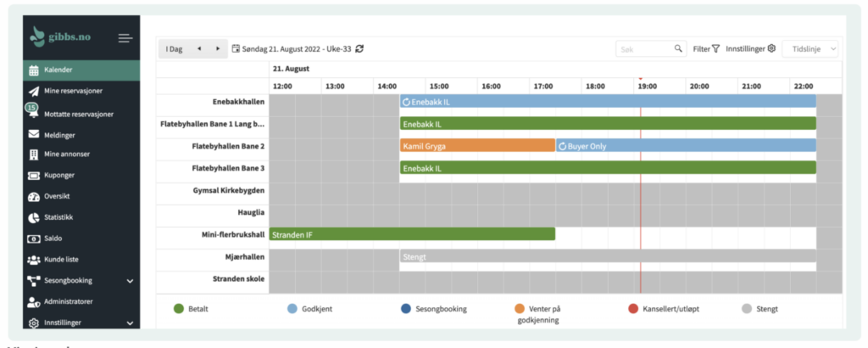Click the I Dag button
Screen dimensions: 868x348
[174, 49]
